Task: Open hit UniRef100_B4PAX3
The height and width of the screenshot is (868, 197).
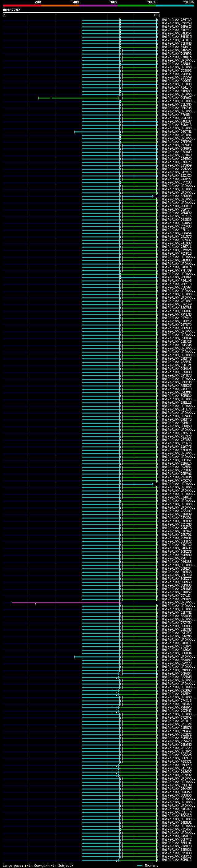Action: pyautogui.click(x=177, y=26)
